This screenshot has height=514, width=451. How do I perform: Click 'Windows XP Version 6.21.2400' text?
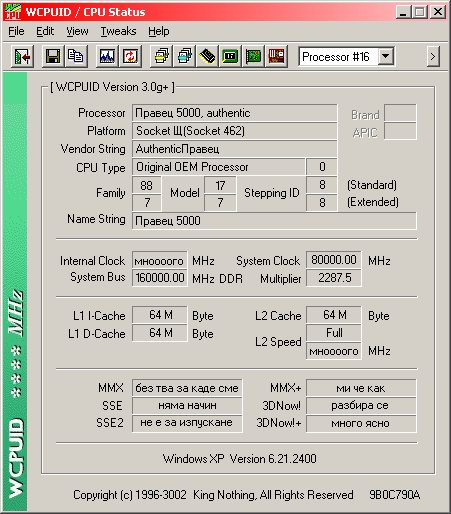pyautogui.click(x=239, y=459)
